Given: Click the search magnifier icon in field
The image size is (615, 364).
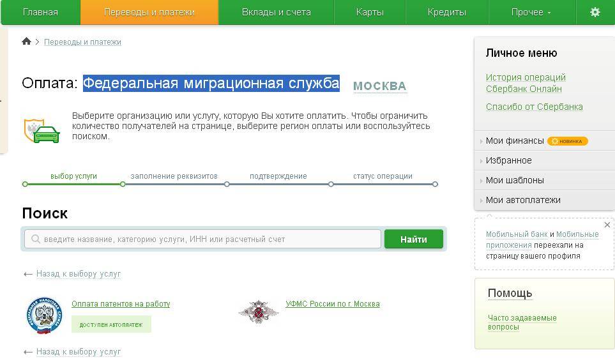Looking at the screenshot, I should (36, 239).
